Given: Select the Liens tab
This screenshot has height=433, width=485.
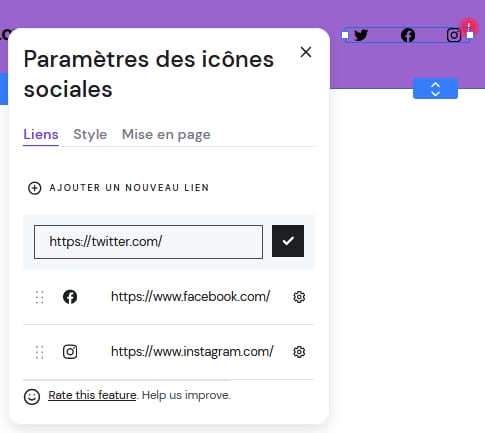Looking at the screenshot, I should [41, 134].
